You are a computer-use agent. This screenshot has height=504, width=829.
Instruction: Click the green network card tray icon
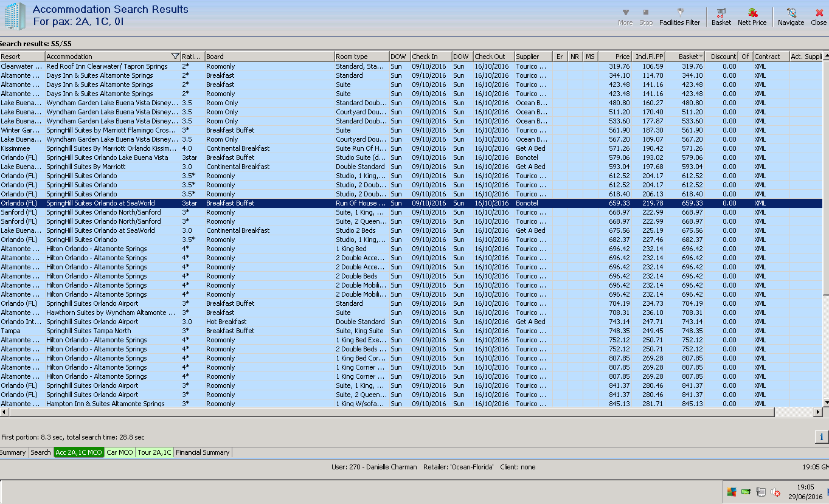pyautogui.click(x=746, y=492)
